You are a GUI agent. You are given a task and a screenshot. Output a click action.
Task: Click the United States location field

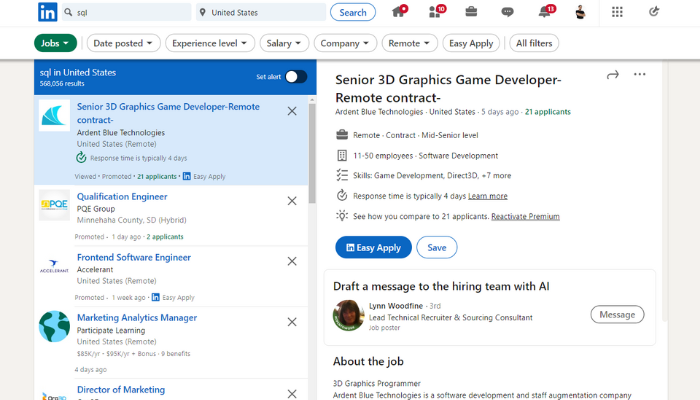click(x=261, y=12)
